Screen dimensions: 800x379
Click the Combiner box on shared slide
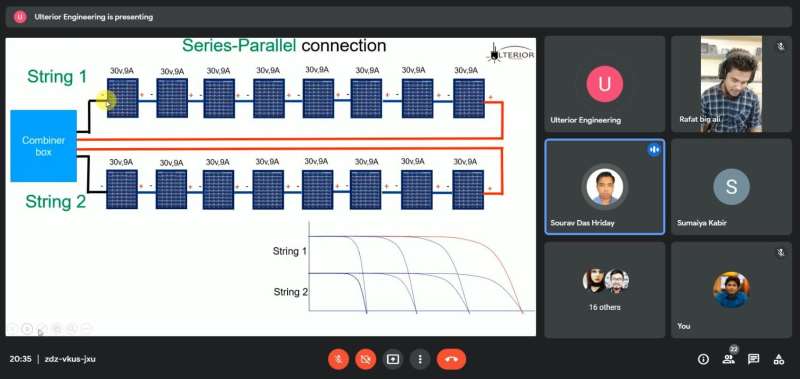[x=43, y=146]
